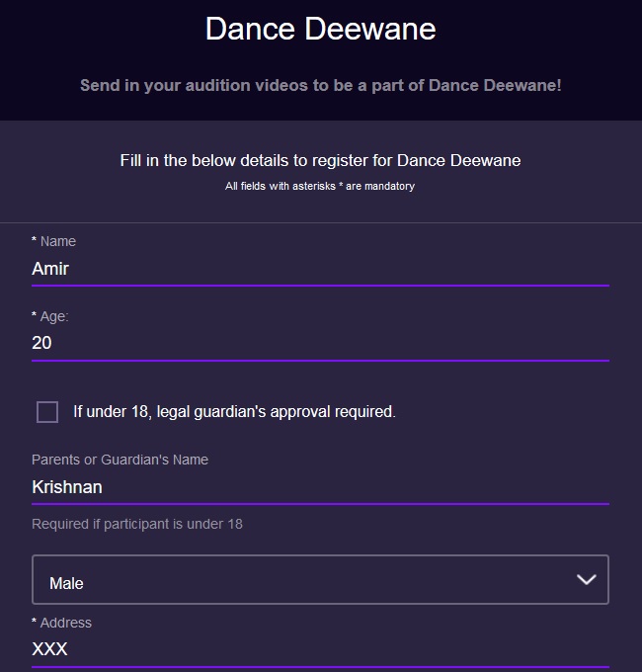Tick the legal guardian's approval checkbox

47,412
